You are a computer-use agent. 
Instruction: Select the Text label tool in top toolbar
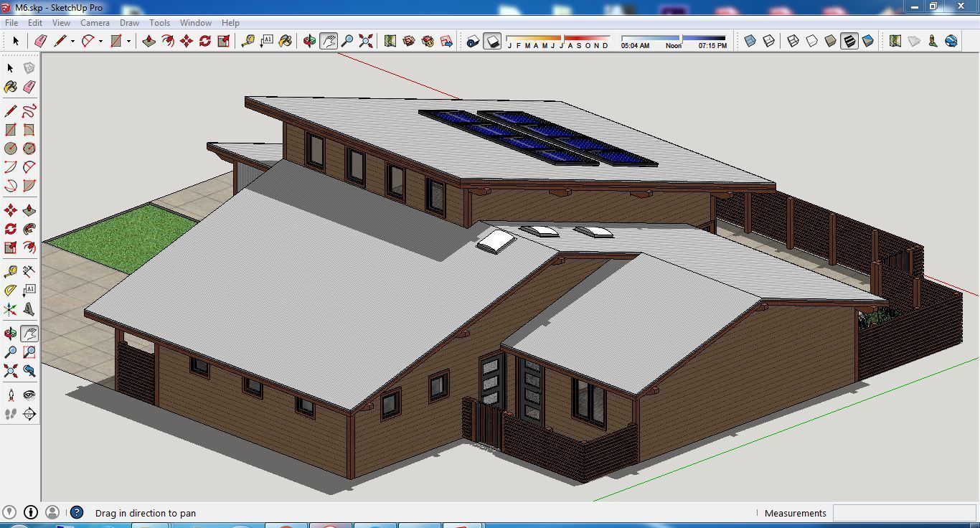coord(267,41)
